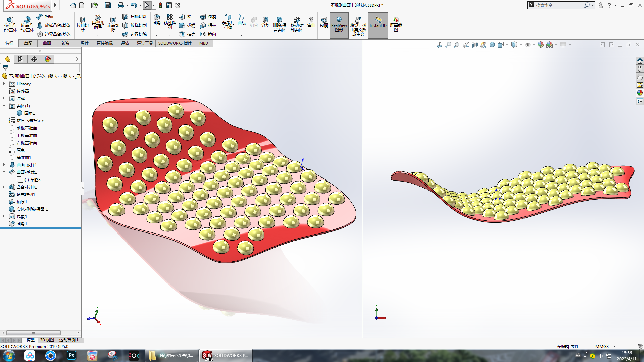
Task: Switch to the 钣金 sheet metal tab
Action: pos(66,43)
